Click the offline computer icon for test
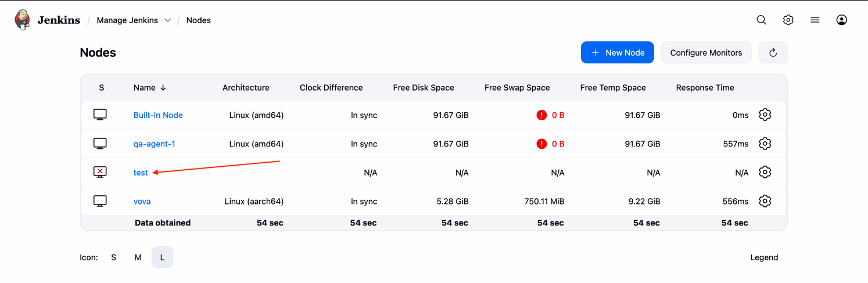The image size is (868, 283). (100, 172)
